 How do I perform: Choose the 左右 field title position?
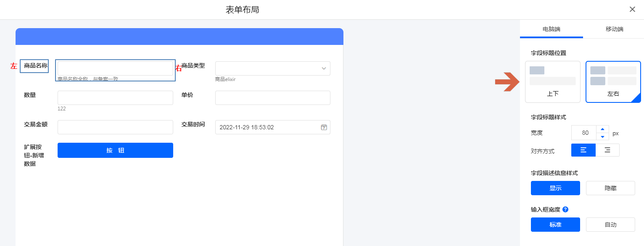tap(613, 82)
